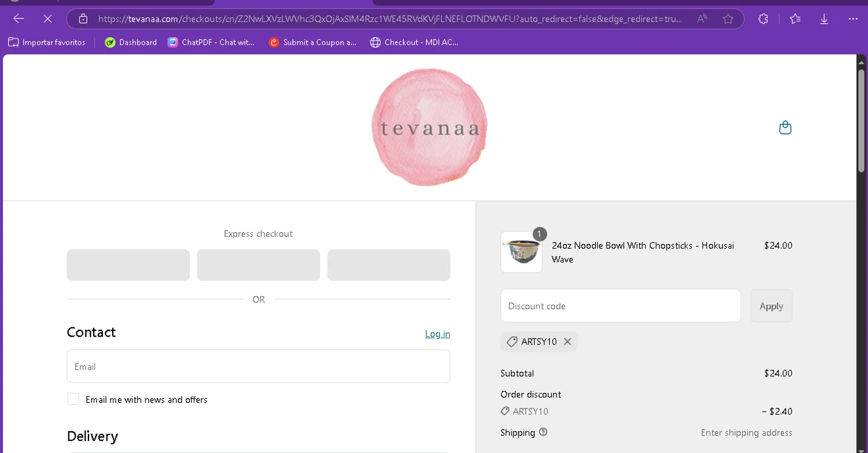Image resolution: width=868 pixels, height=453 pixels.
Task: Click the Noodle Bowl product thumbnail
Action: [521, 252]
